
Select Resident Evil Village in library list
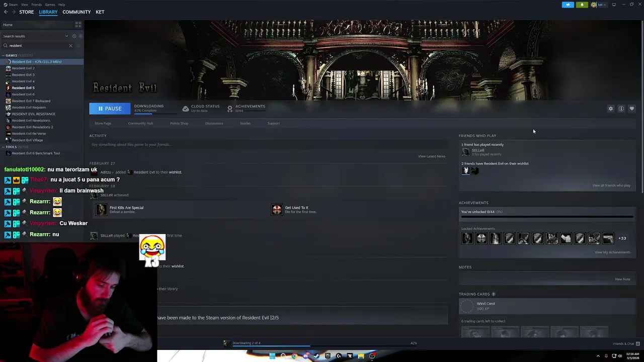point(27,140)
